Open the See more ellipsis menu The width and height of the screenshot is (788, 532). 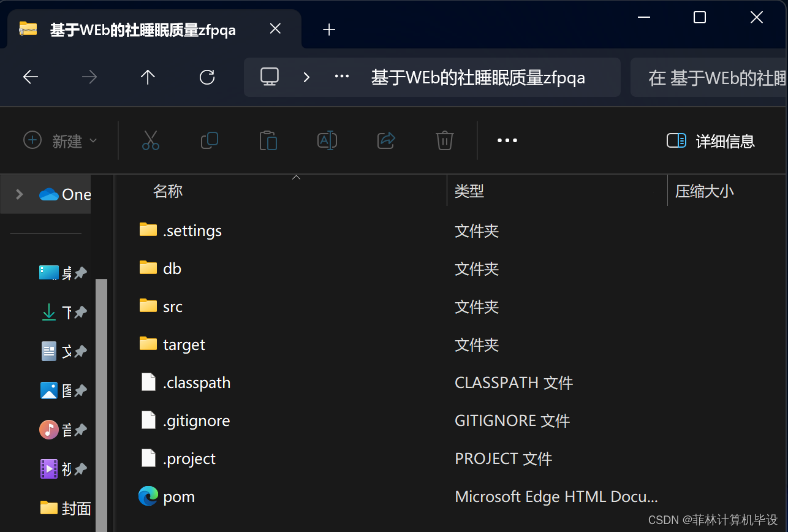click(507, 140)
